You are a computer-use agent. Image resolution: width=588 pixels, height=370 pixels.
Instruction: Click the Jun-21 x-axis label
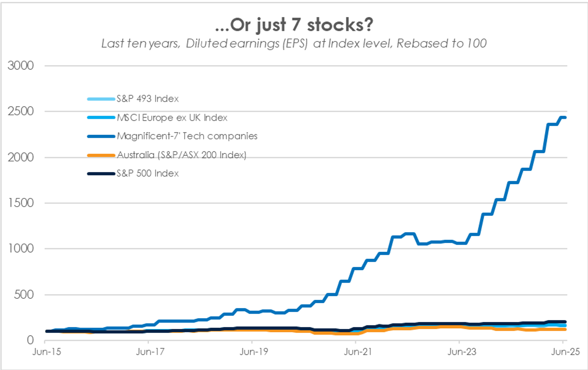tap(358, 352)
